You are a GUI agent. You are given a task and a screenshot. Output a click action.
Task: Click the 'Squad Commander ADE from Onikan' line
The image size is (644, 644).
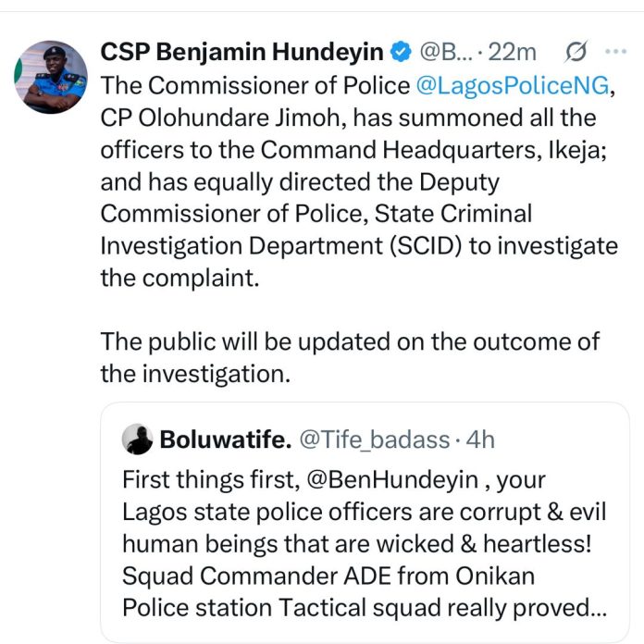(x=328, y=576)
